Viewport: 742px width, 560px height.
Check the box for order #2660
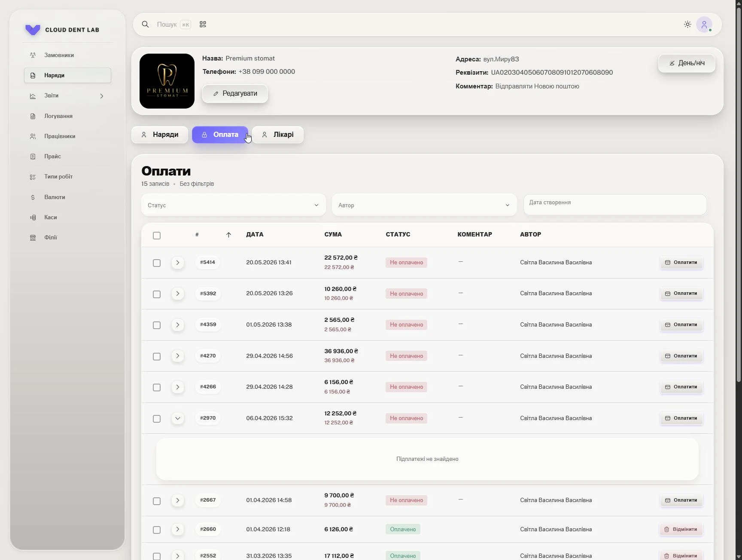click(x=157, y=530)
